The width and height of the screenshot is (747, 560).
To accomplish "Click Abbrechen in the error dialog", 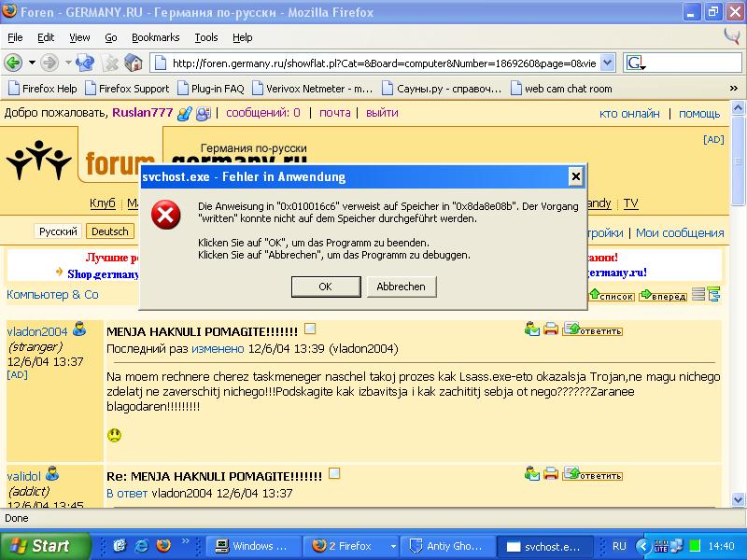I will point(402,287).
